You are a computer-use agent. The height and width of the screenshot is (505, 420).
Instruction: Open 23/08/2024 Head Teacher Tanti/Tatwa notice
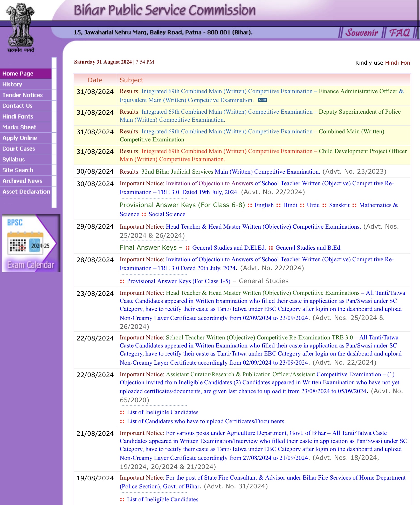[x=262, y=305]
